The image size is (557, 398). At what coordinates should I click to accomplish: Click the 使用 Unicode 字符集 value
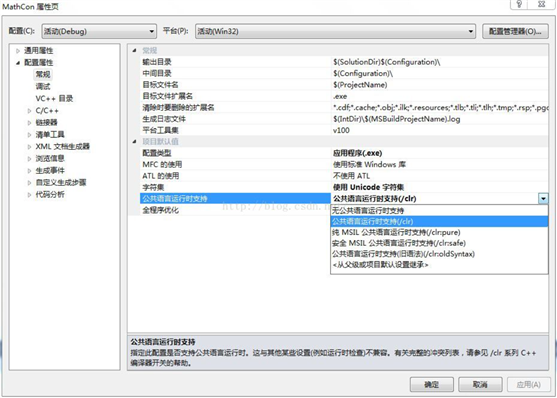[439, 187]
